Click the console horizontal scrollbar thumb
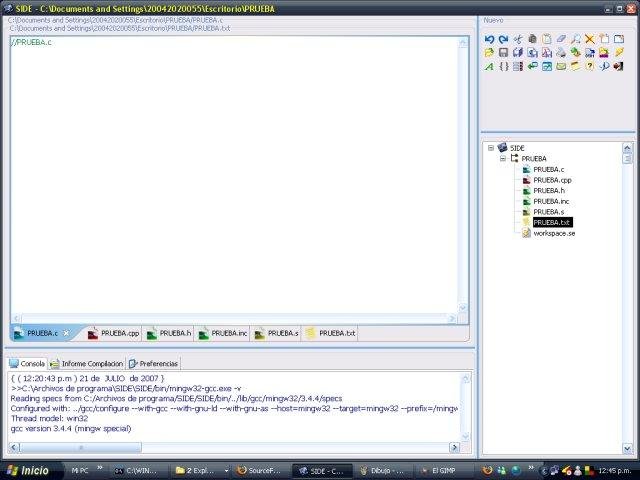 click(80, 447)
